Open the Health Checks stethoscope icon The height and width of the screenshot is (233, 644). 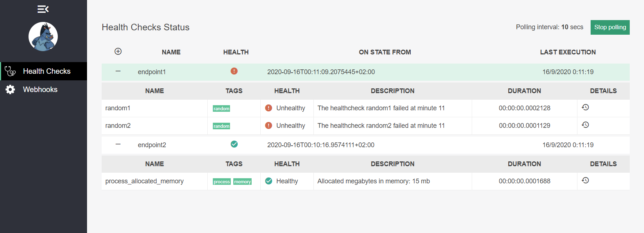click(10, 71)
